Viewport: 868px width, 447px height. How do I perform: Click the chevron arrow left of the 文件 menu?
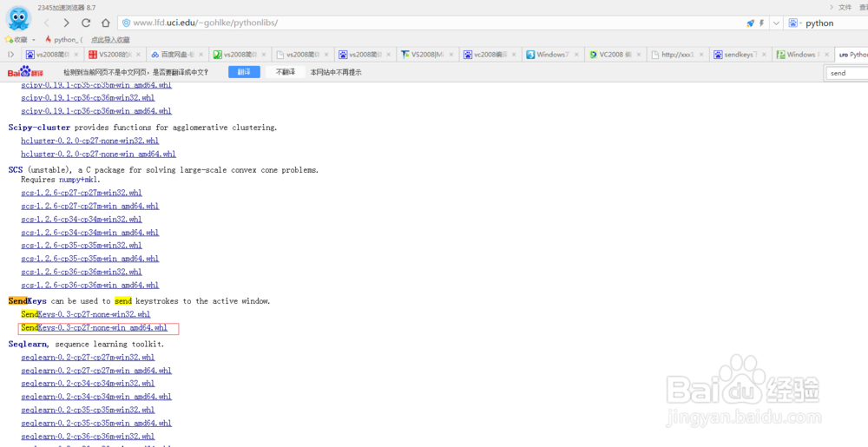coord(832,7)
